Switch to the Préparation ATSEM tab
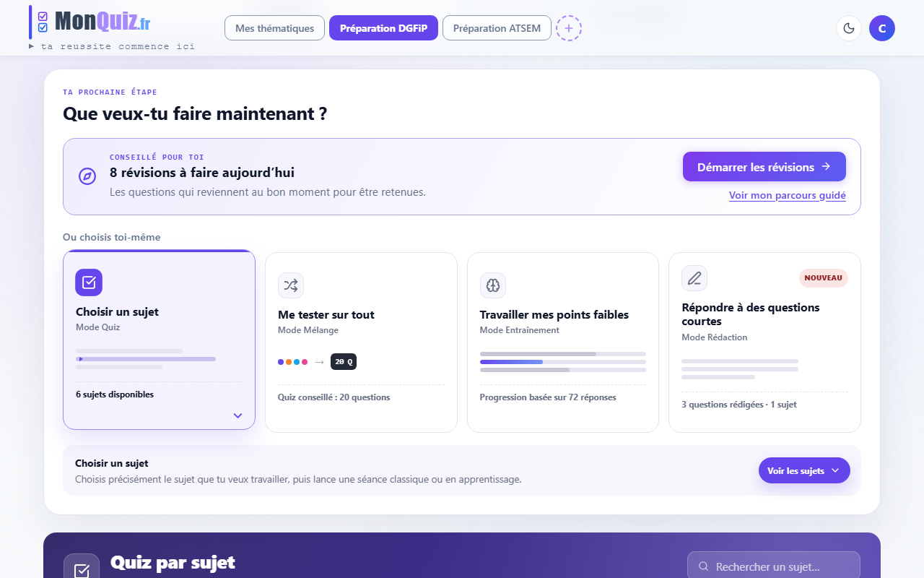 pyautogui.click(x=497, y=28)
